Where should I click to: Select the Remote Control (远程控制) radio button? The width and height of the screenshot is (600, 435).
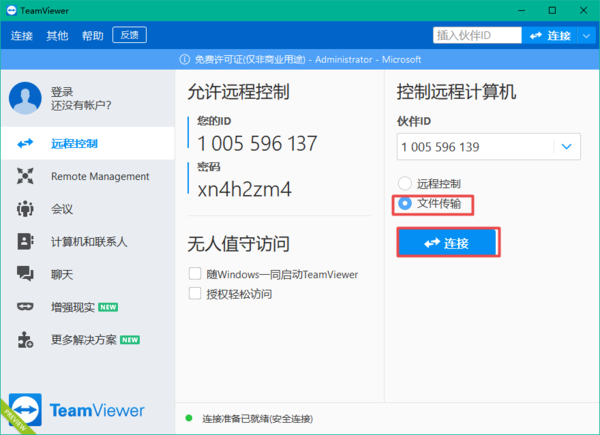tap(405, 184)
